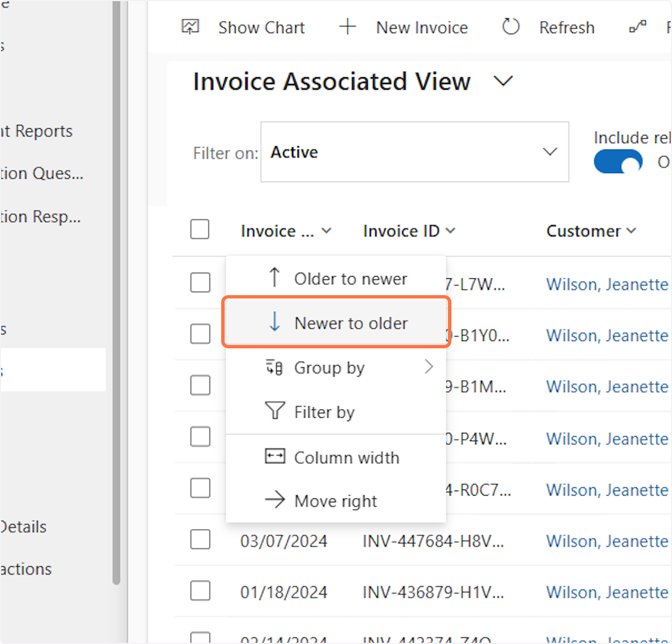Click the Show Chart icon

click(190, 27)
